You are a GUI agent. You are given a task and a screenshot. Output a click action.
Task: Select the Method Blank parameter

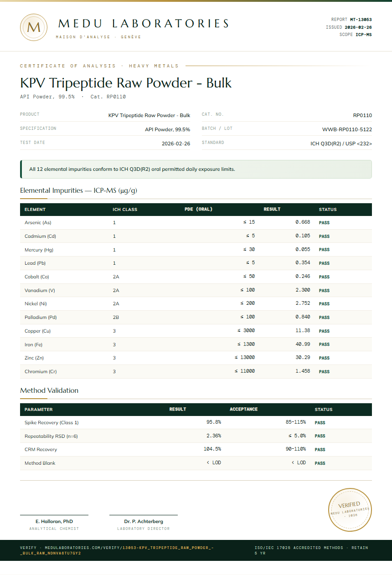(x=40, y=463)
